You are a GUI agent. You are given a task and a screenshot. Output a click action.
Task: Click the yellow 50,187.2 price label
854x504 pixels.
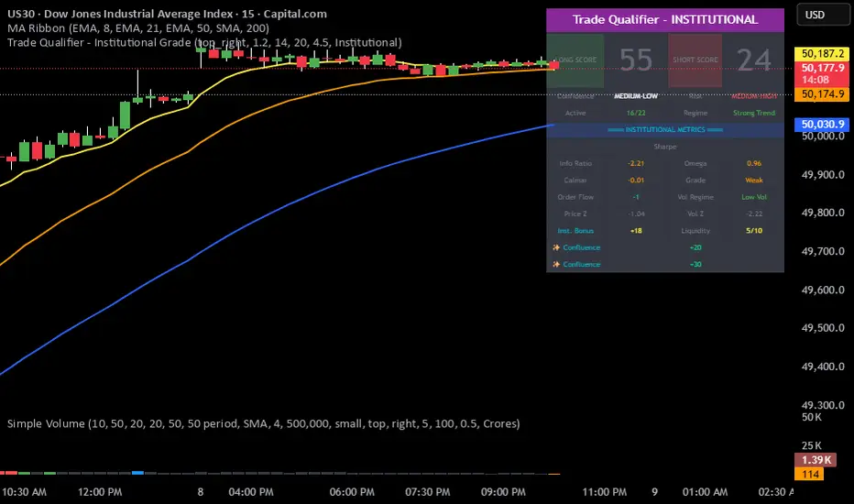coord(822,53)
